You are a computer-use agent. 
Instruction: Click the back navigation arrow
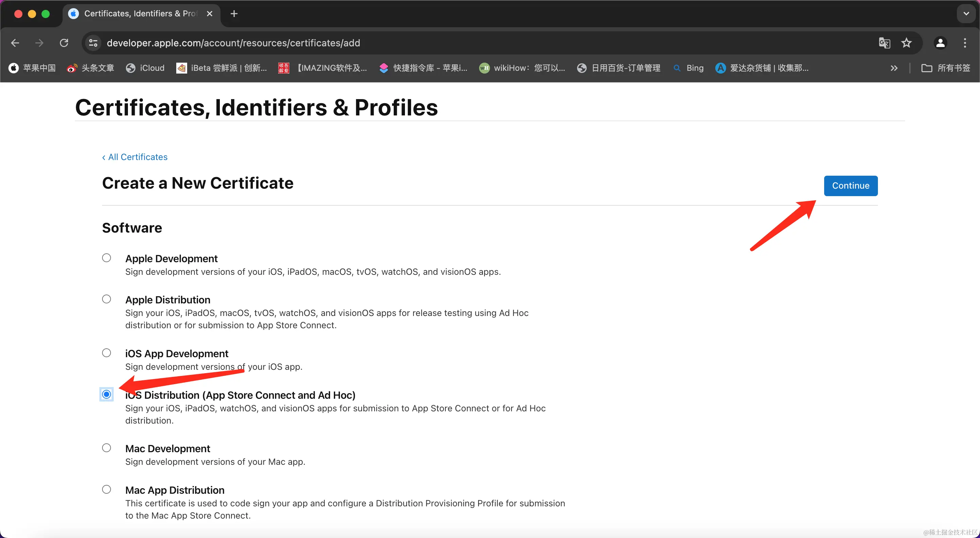[15, 43]
